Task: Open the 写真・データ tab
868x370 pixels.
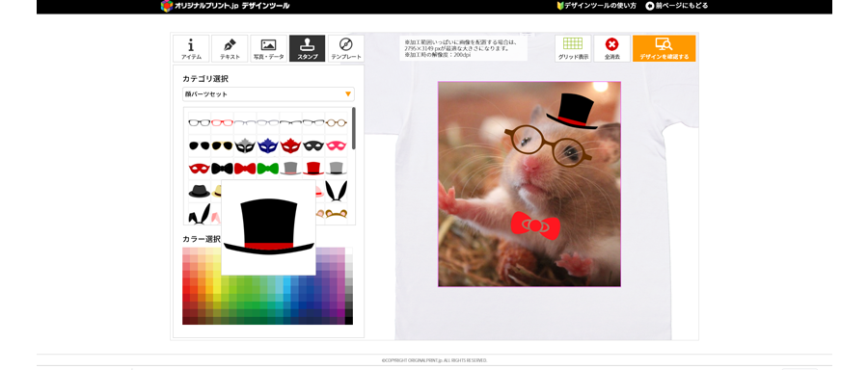Action: coord(268,49)
